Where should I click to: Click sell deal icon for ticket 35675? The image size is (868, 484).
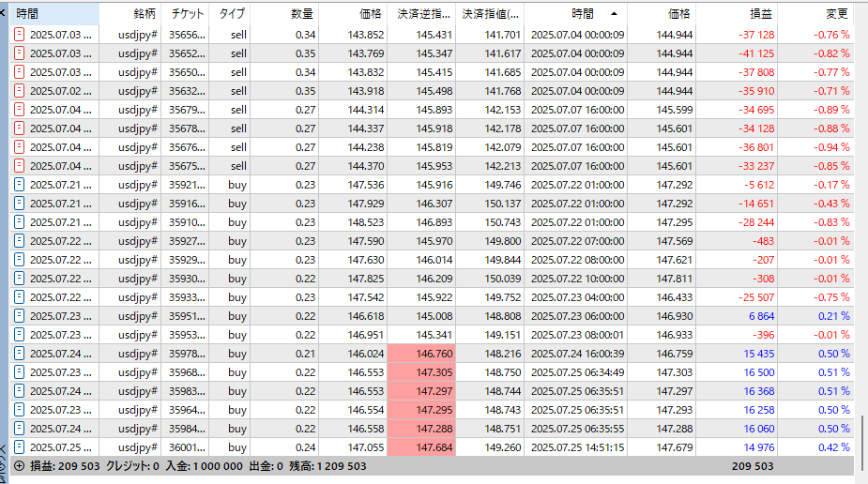coord(19,166)
